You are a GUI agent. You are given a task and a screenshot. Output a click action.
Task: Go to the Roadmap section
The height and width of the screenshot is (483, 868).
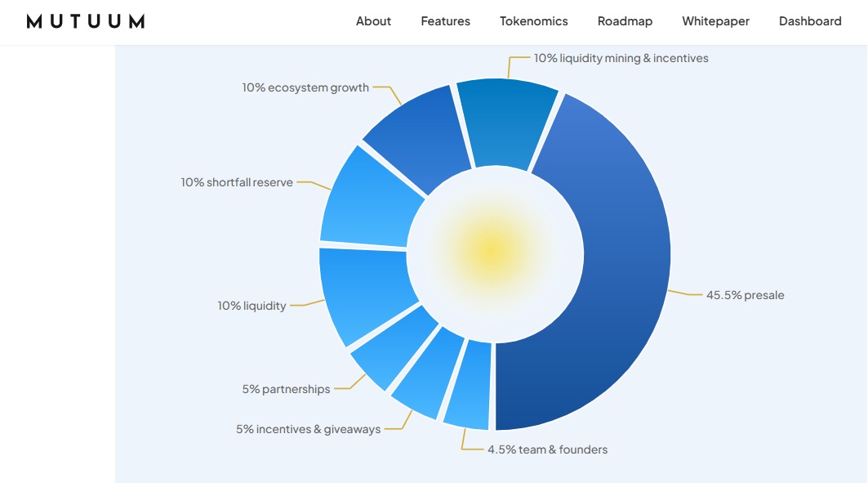coord(625,21)
